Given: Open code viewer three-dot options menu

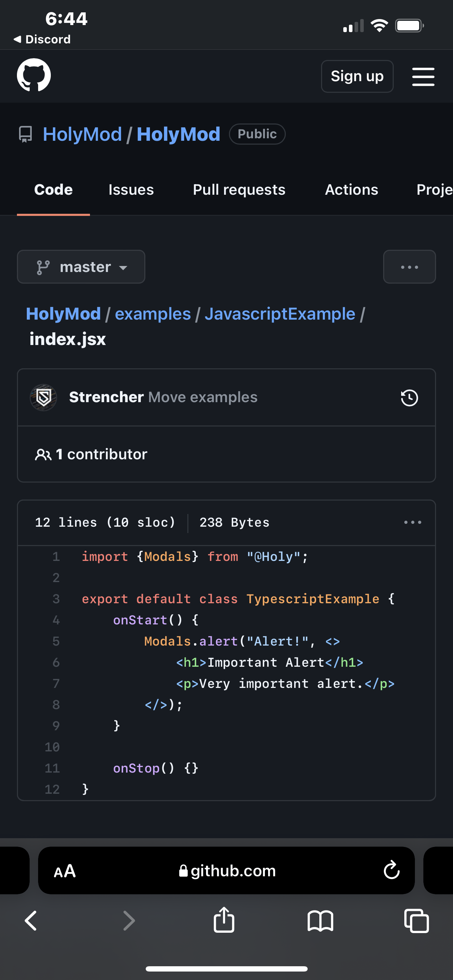Looking at the screenshot, I should pos(412,522).
